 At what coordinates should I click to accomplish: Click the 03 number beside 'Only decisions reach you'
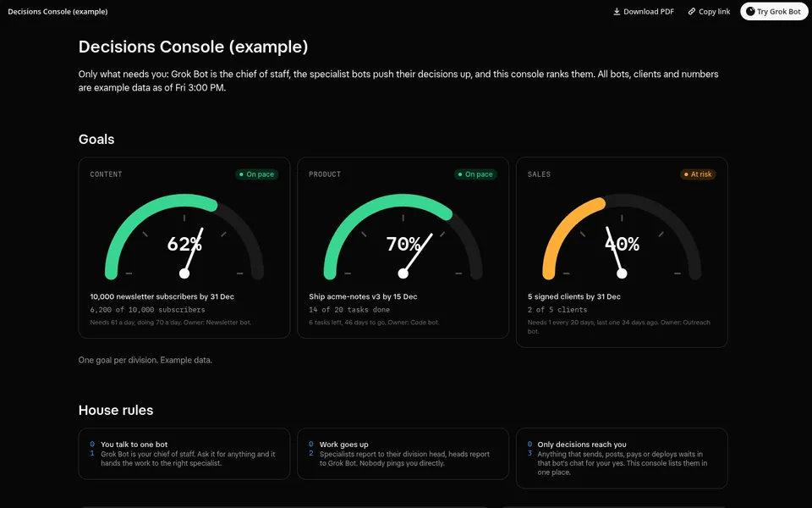point(529,449)
